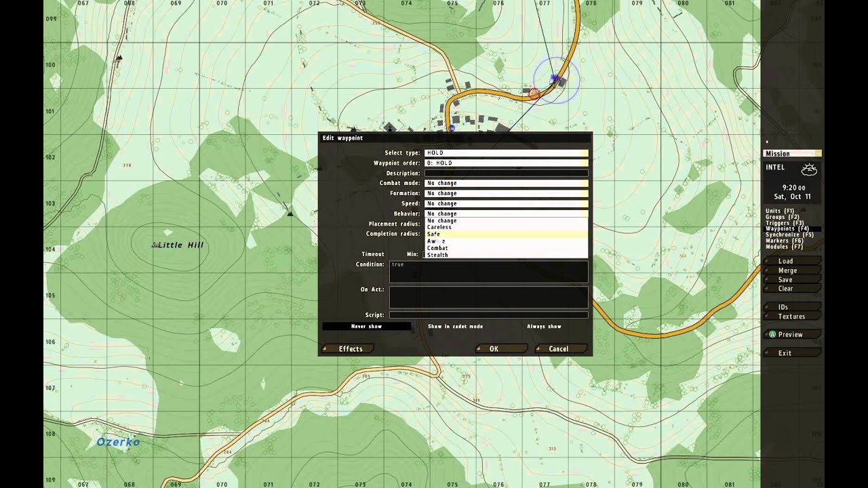Open the Speed dropdown

507,203
